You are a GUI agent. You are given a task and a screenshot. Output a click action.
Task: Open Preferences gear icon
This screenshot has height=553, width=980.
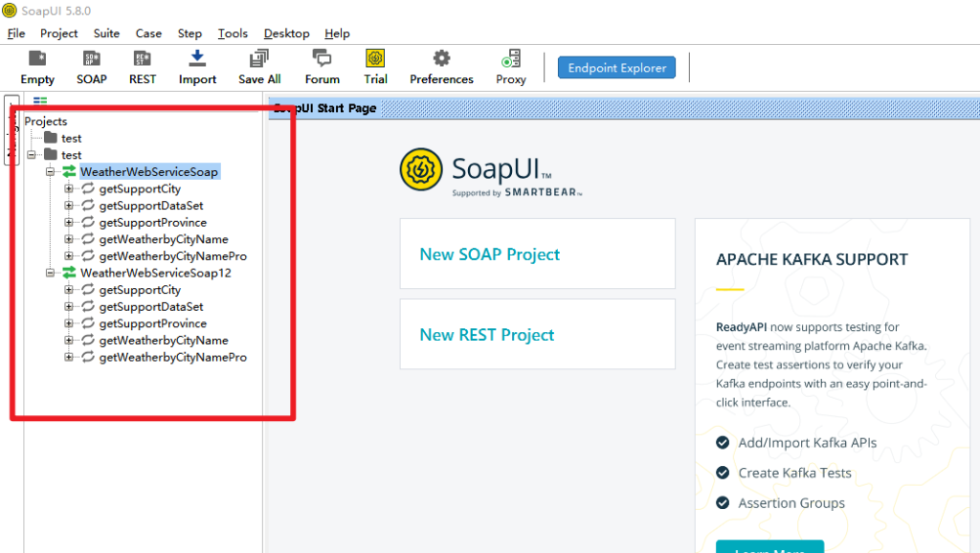click(x=441, y=59)
